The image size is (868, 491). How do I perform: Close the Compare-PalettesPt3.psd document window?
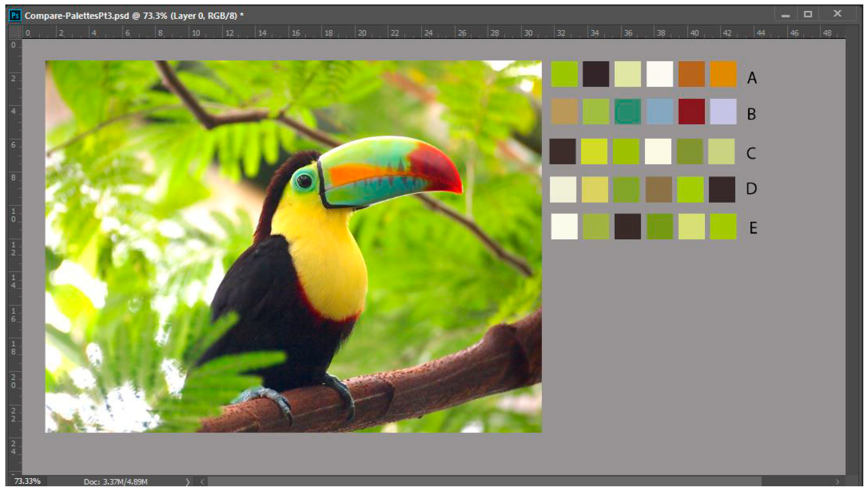click(837, 14)
